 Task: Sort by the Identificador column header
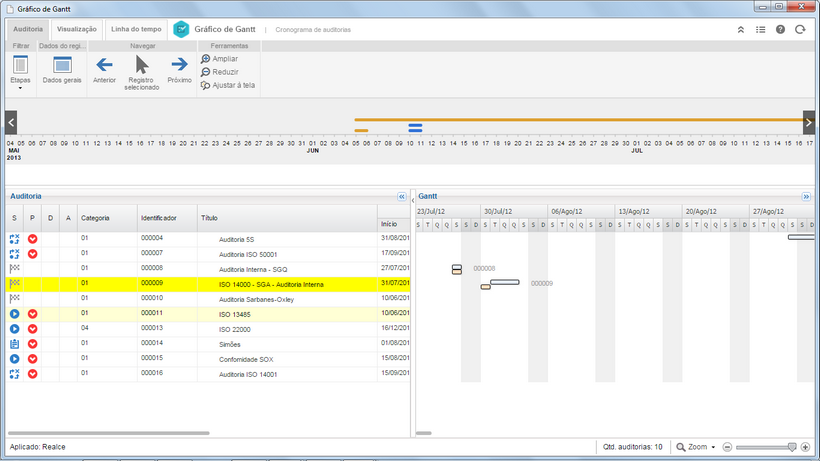coord(167,218)
